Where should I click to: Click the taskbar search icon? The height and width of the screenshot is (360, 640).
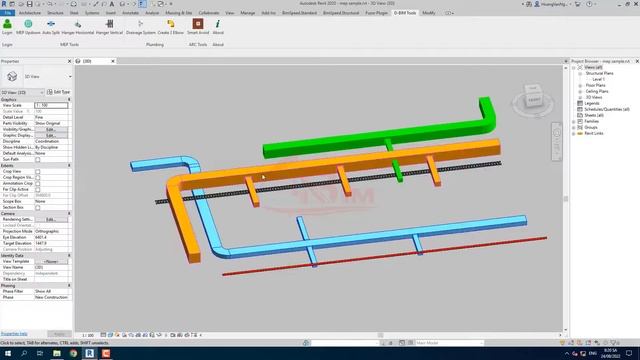point(24,353)
